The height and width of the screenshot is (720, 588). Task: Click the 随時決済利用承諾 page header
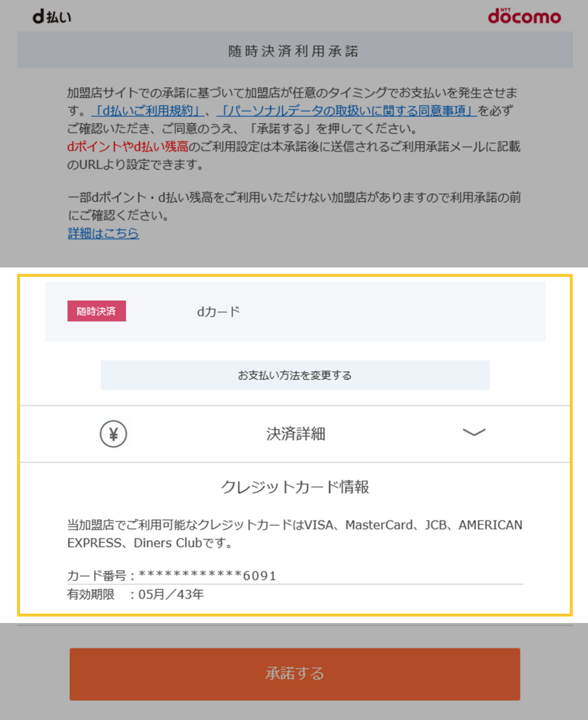pyautogui.click(x=295, y=51)
